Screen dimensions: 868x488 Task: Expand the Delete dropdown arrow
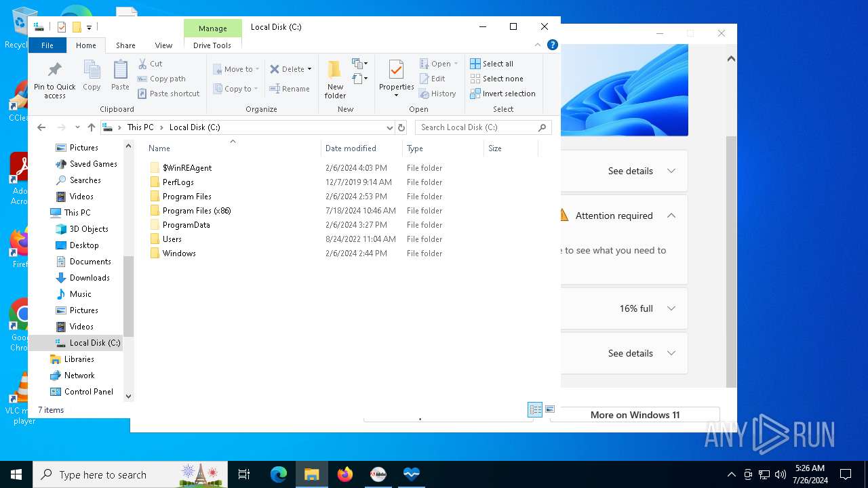[x=309, y=69]
